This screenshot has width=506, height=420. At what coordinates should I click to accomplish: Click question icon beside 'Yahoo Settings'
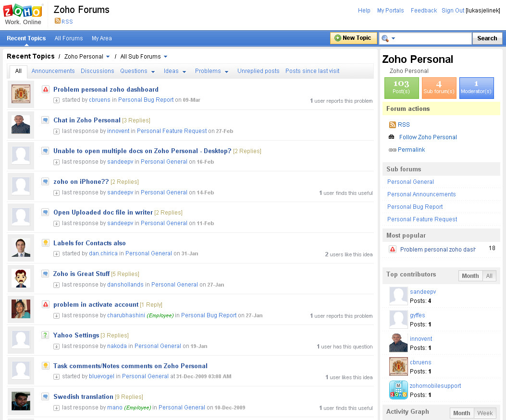click(x=46, y=335)
